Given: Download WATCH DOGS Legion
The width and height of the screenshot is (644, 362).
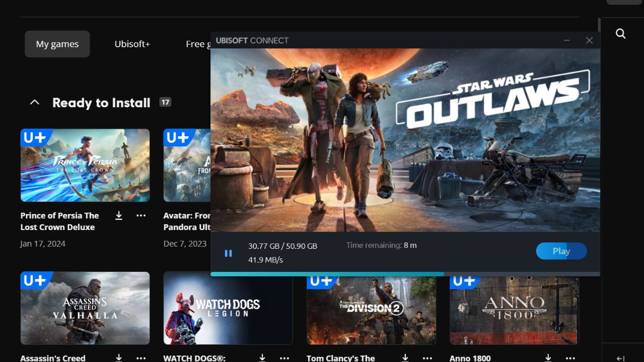Looking at the screenshot, I should pos(262,358).
